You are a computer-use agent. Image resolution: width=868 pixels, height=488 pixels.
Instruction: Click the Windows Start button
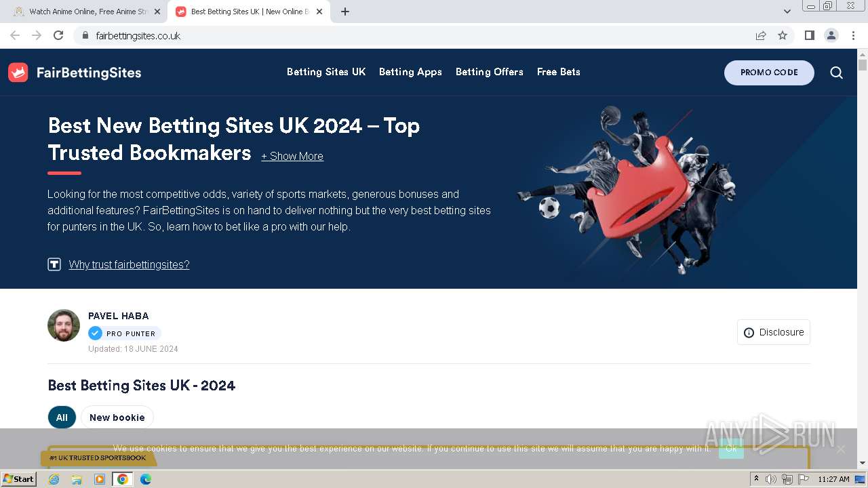point(19,479)
